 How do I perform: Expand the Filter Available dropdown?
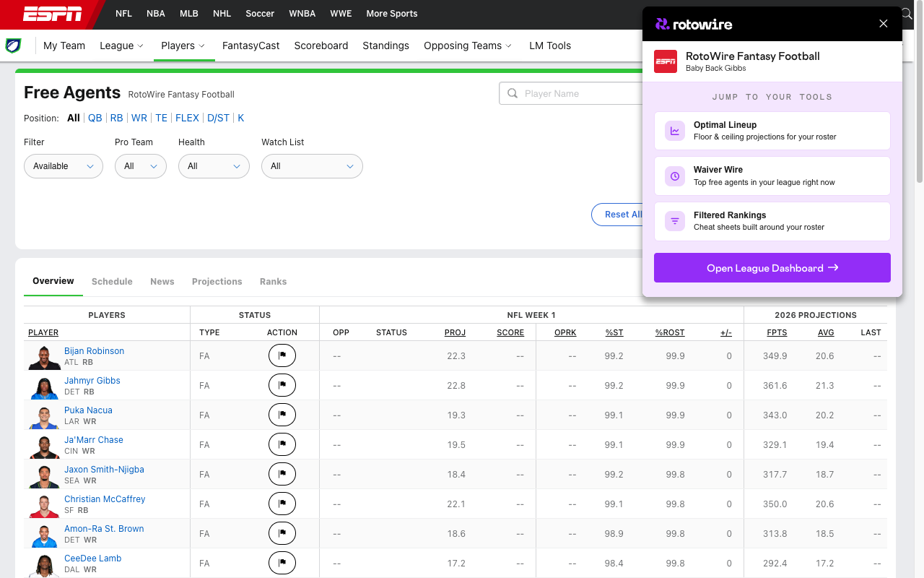click(64, 166)
